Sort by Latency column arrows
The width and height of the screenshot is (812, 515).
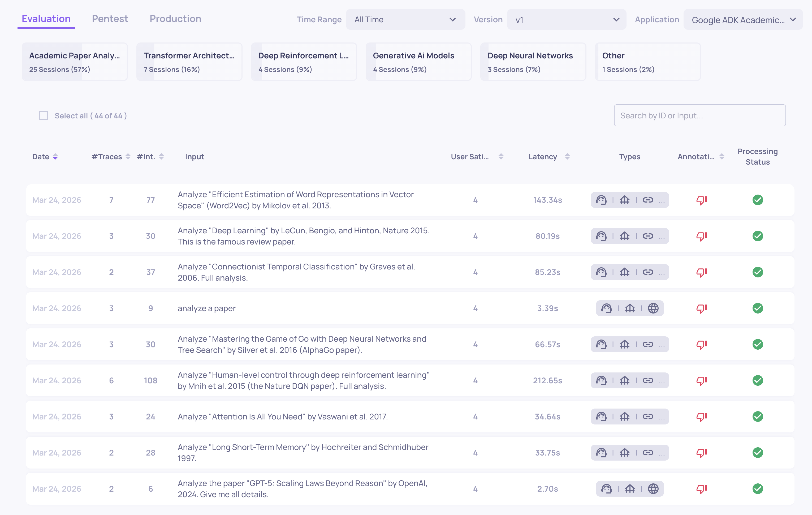567,156
